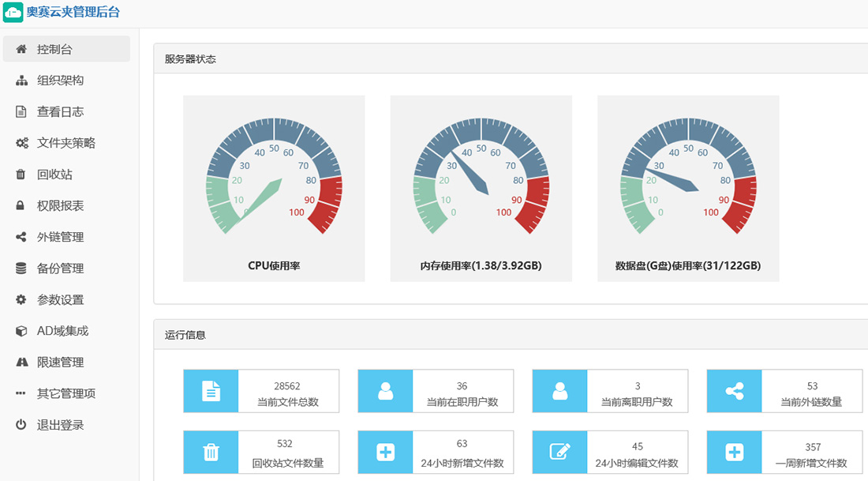Click the trash icon for 回收站文件数量

point(211,452)
